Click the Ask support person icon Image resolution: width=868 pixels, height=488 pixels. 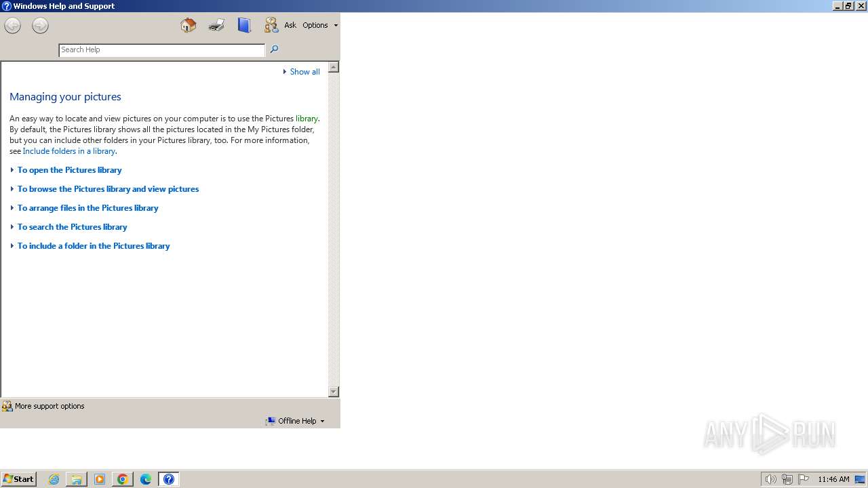coord(271,25)
